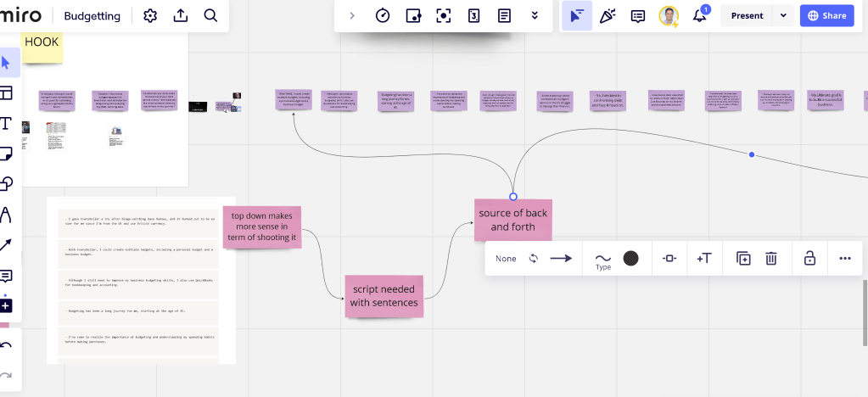Open start cap None dropdown
Image resolution: width=868 pixels, height=397 pixels.
click(506, 259)
